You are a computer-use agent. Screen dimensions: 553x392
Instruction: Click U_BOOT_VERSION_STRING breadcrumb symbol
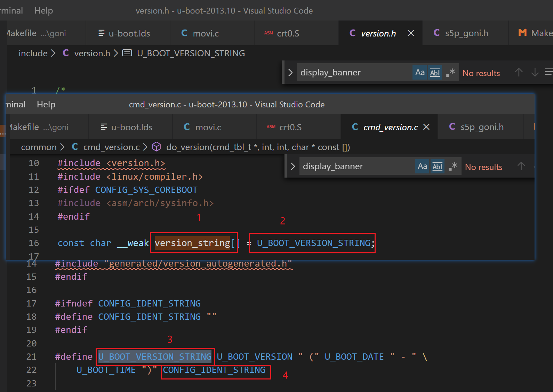(x=191, y=53)
